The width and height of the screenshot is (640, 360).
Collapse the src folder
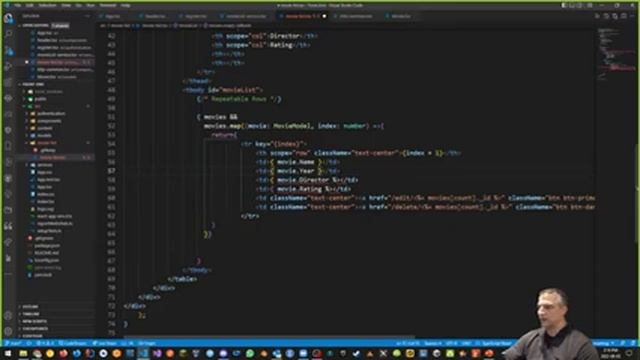pos(38,106)
